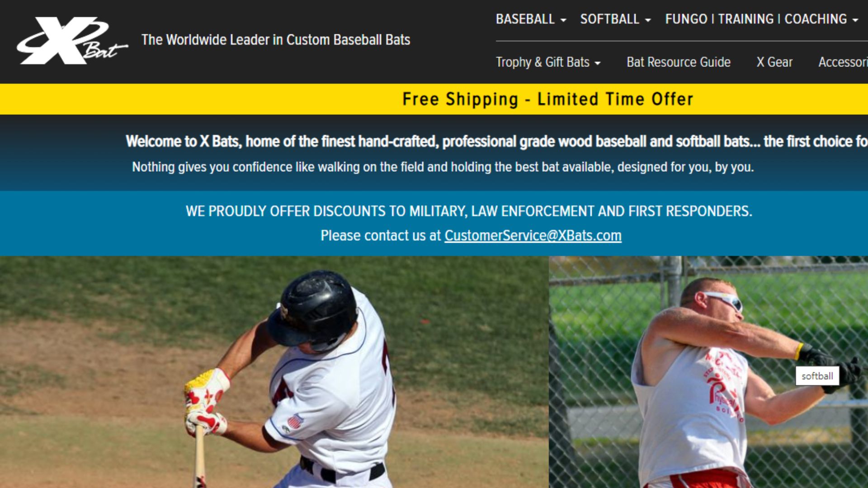Open the X Gear page
This screenshot has height=488, width=868.
click(774, 62)
